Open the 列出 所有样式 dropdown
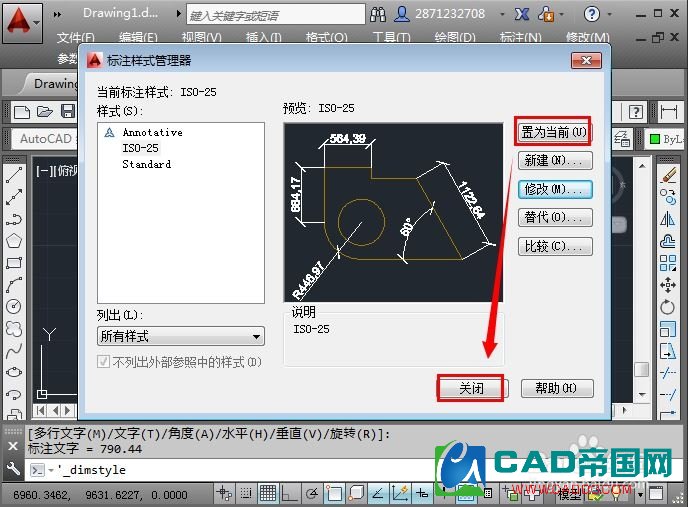Image resolution: width=688 pixels, height=507 pixels. pos(180,336)
